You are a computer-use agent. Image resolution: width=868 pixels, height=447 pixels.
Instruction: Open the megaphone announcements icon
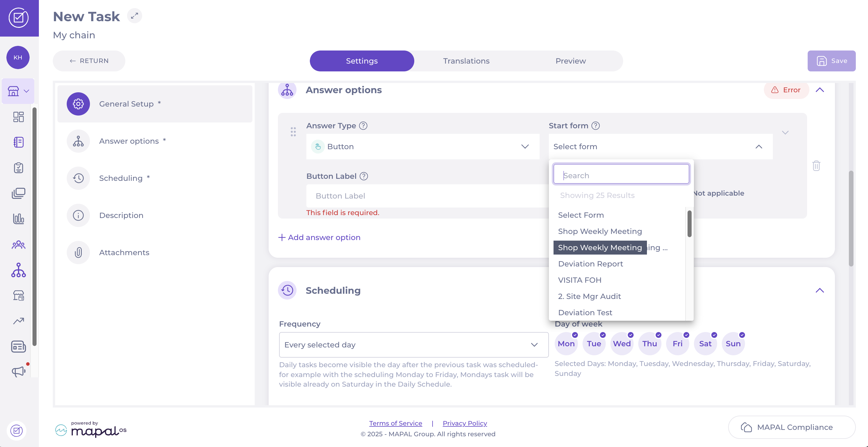19,372
